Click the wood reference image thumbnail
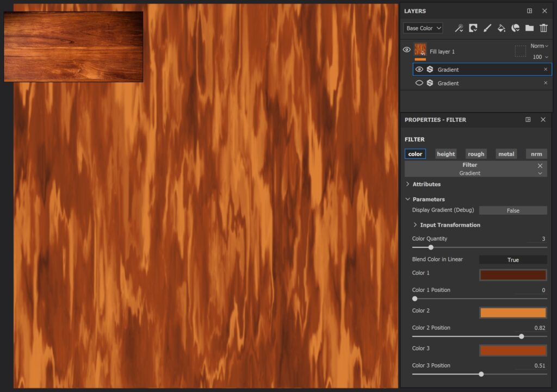Screen dimensions: 557x392 [x=73, y=47]
